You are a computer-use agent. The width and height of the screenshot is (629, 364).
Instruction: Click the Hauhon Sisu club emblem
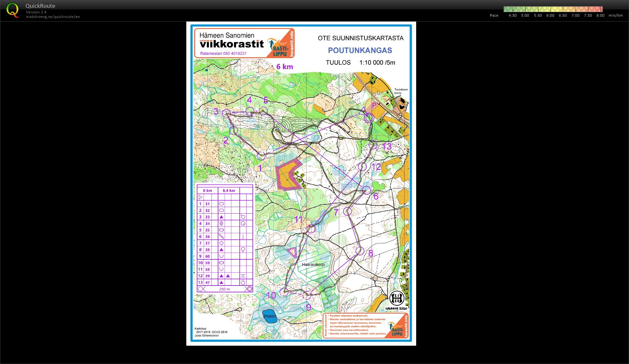pos(397,299)
